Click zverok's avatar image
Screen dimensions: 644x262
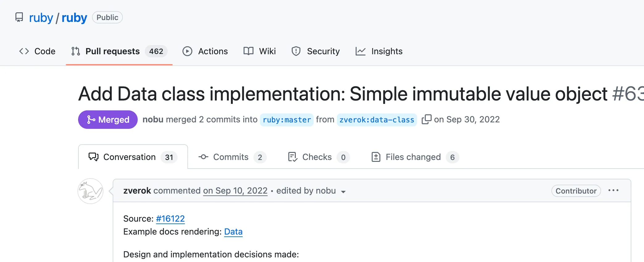[x=90, y=191]
